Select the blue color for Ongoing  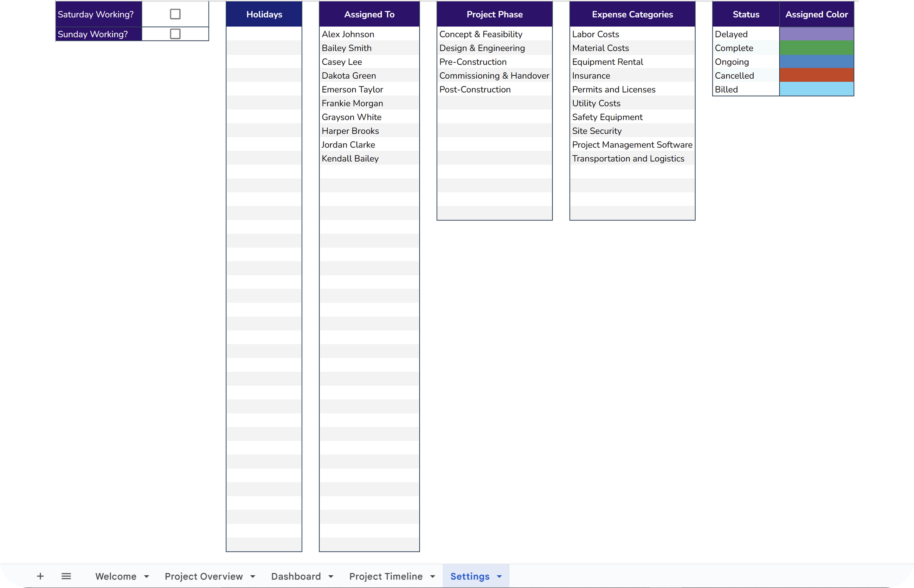click(x=817, y=61)
